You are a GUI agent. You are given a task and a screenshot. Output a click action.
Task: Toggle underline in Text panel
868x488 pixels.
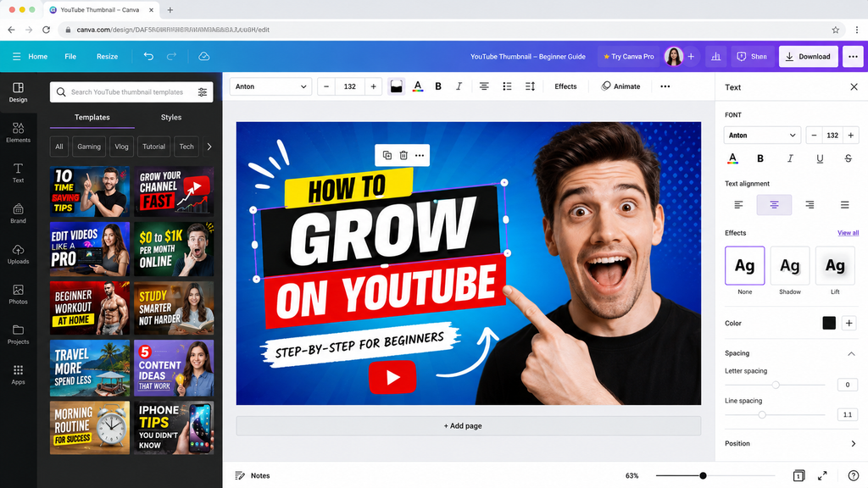[x=820, y=158]
